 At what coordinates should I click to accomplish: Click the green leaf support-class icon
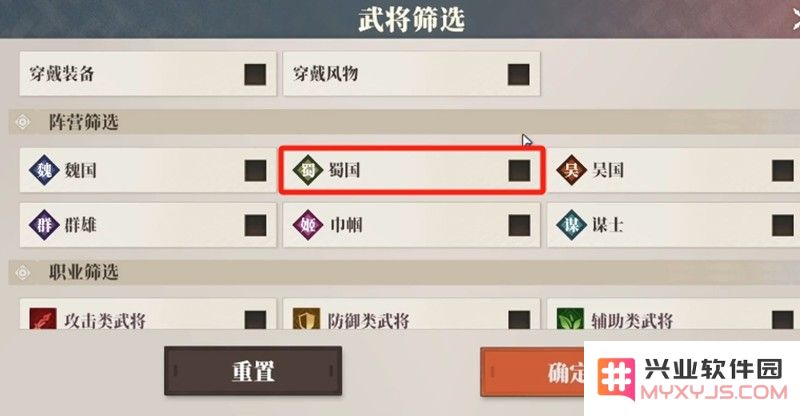[570, 319]
